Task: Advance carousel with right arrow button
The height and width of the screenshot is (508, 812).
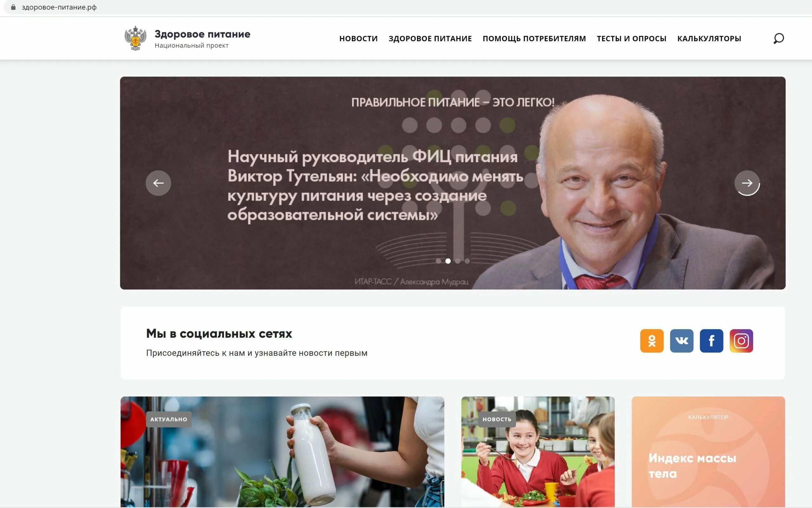Action: point(747,183)
